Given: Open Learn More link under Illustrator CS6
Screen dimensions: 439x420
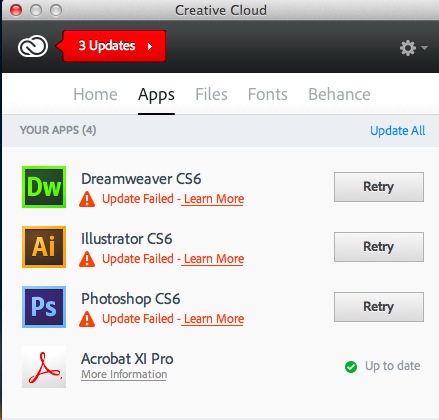Looking at the screenshot, I should [214, 259].
